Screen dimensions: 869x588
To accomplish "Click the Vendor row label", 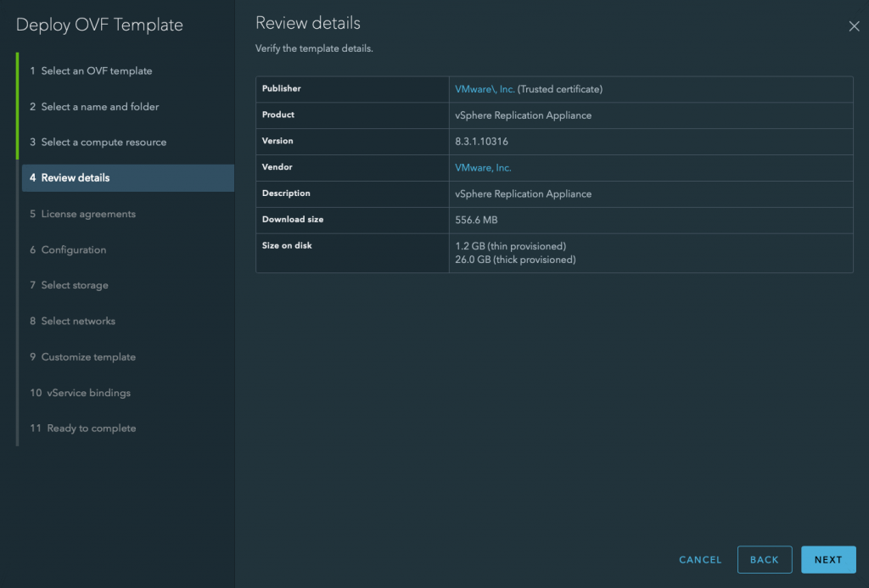I will click(277, 167).
